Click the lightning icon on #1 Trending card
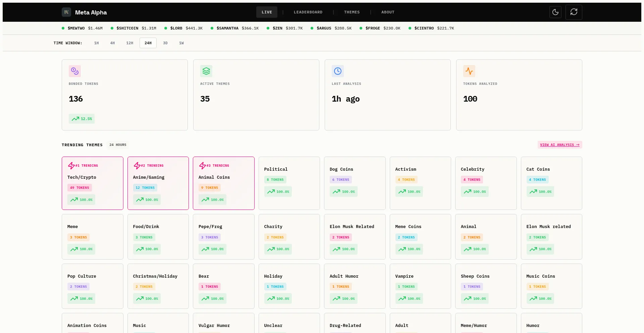 (x=71, y=166)
